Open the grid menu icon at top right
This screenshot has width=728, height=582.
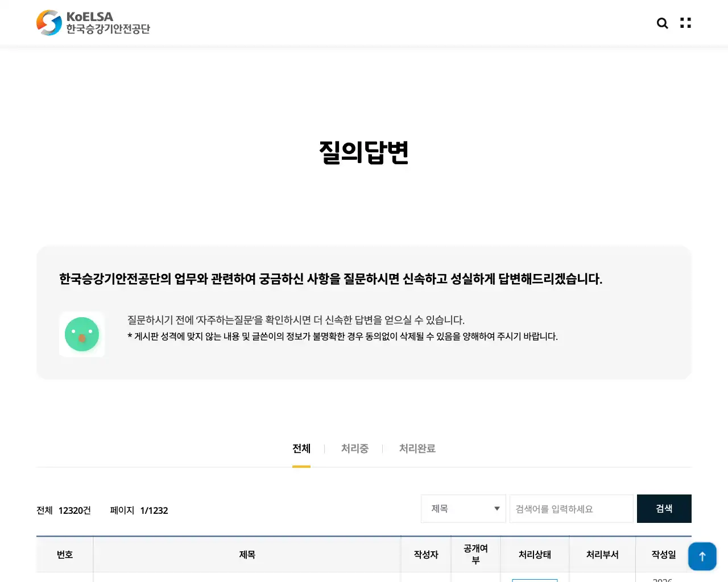tap(685, 23)
